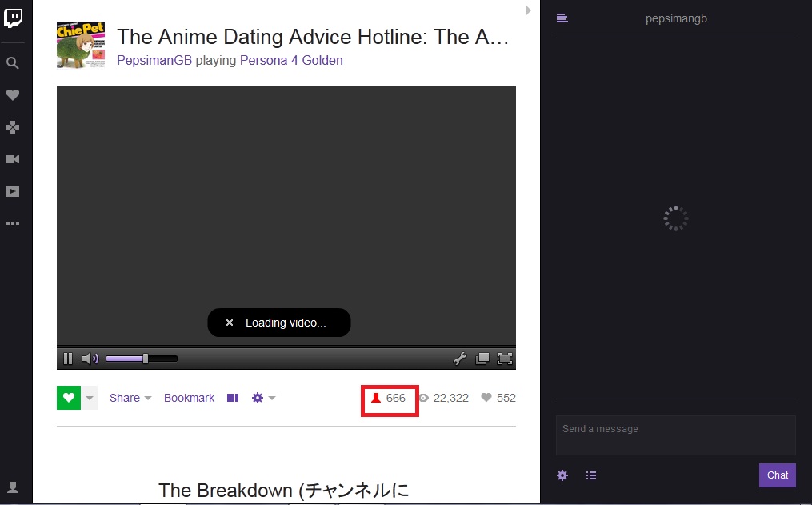This screenshot has height=505, width=812.
Task: Expand the gear options dropdown below video
Action: [x=263, y=398]
